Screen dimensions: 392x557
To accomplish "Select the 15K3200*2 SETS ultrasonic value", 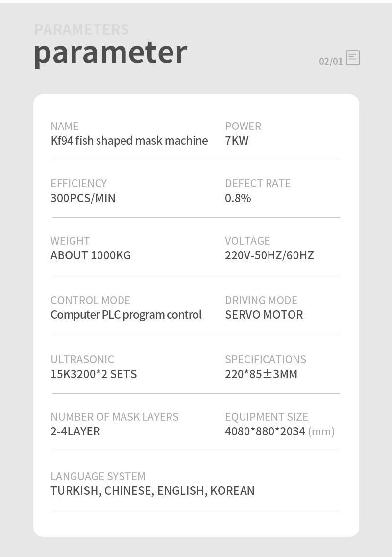I will point(94,374).
